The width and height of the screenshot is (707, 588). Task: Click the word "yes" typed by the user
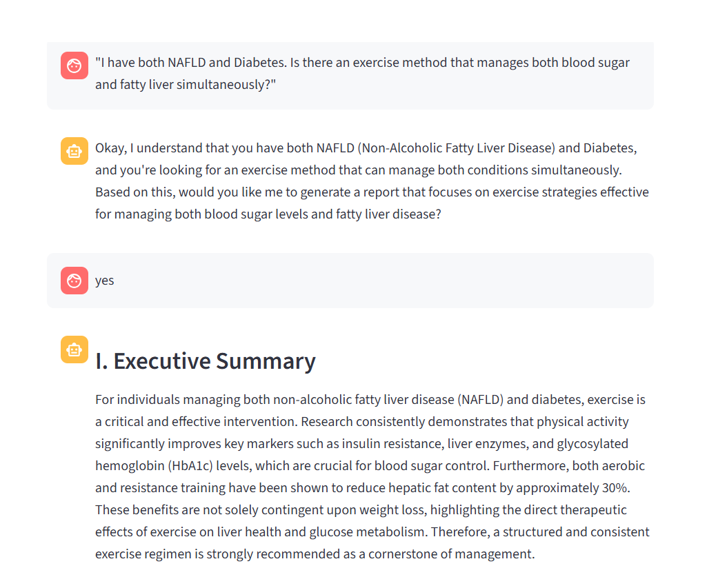pos(104,280)
